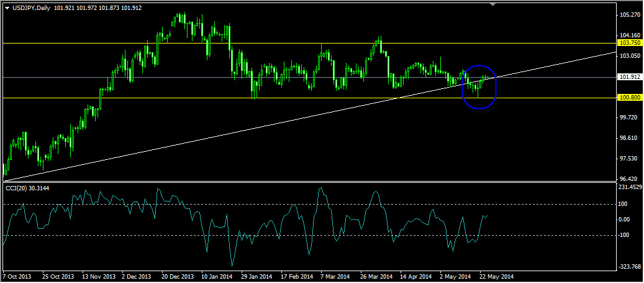This screenshot has height=283, width=644.
Task: Select the yellow 103.750 price label
Action: click(630, 43)
